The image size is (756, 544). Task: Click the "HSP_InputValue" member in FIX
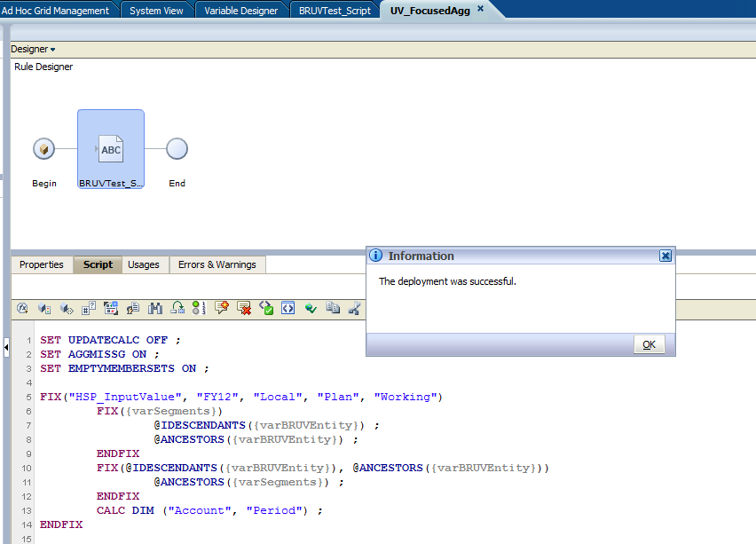tap(125, 397)
